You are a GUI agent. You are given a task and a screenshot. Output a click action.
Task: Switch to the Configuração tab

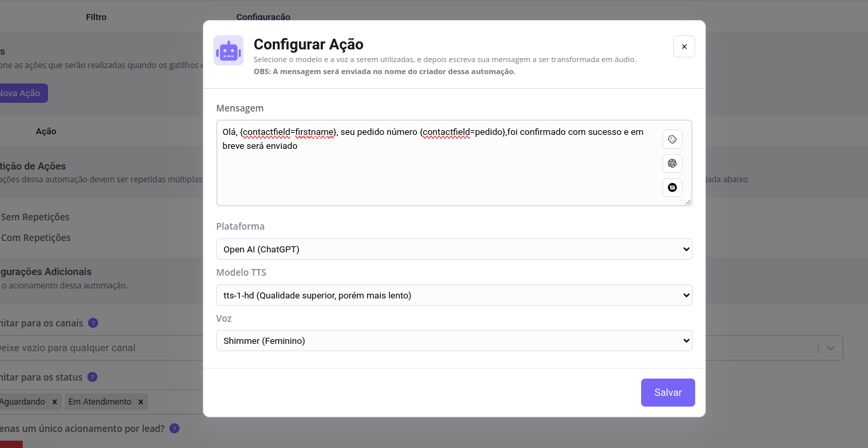(263, 17)
